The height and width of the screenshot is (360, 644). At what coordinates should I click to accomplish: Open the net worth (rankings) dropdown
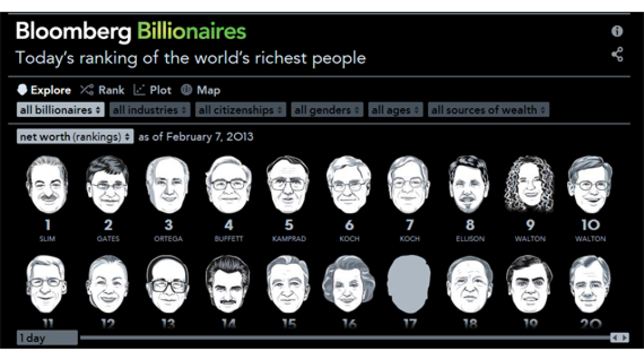pos(76,137)
